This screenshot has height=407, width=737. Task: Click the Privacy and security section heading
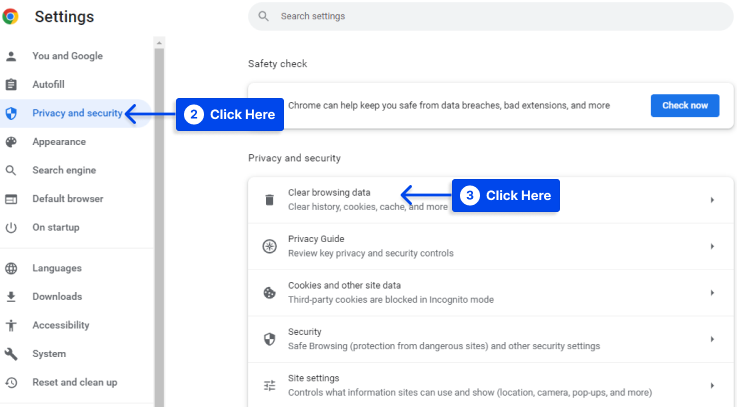[295, 158]
